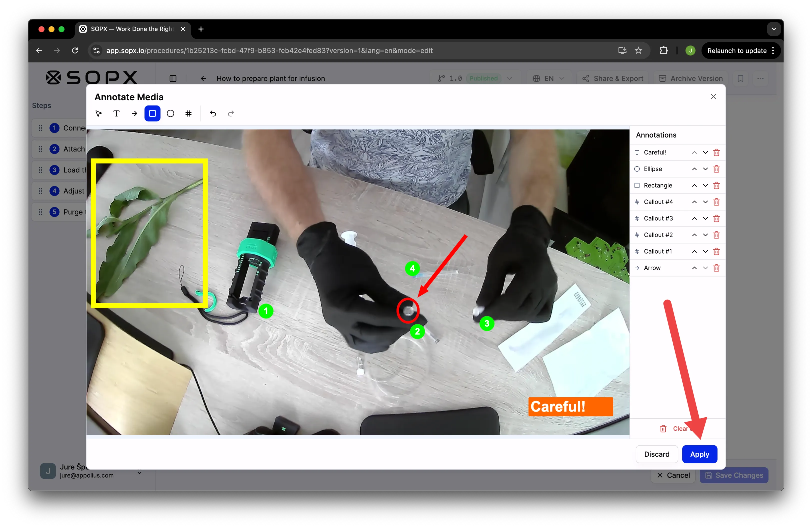Clear all annotations
The image size is (812, 528).
coord(677,429)
